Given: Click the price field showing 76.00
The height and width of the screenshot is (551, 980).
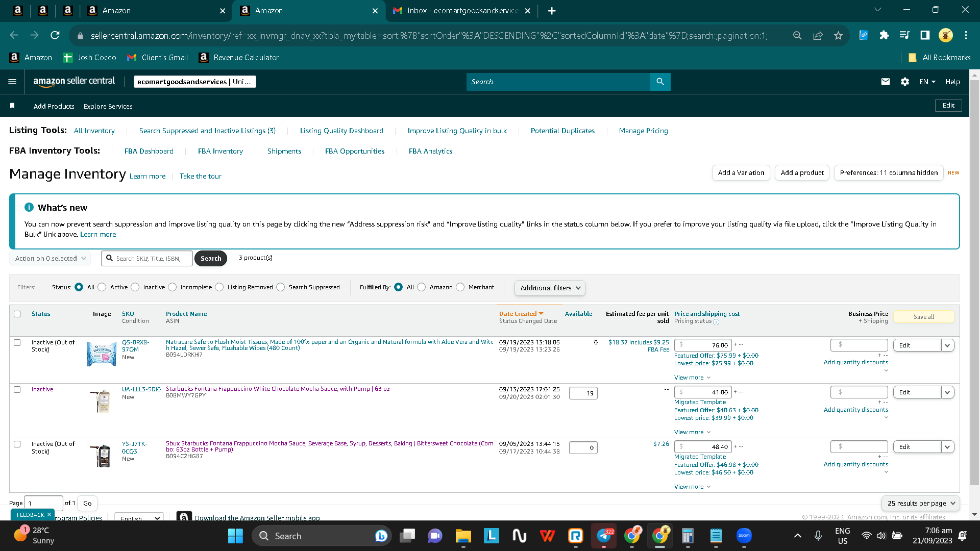Looking at the screenshot, I should click(703, 345).
